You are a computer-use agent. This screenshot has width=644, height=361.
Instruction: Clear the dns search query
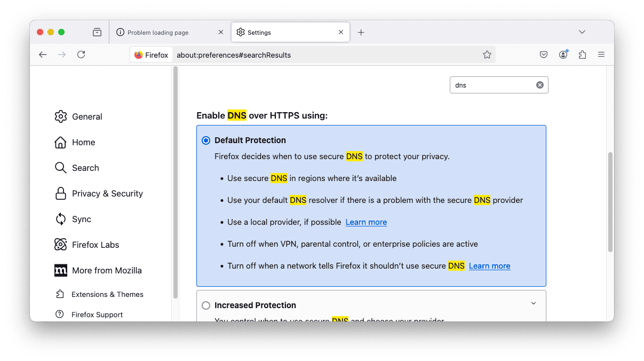[539, 84]
